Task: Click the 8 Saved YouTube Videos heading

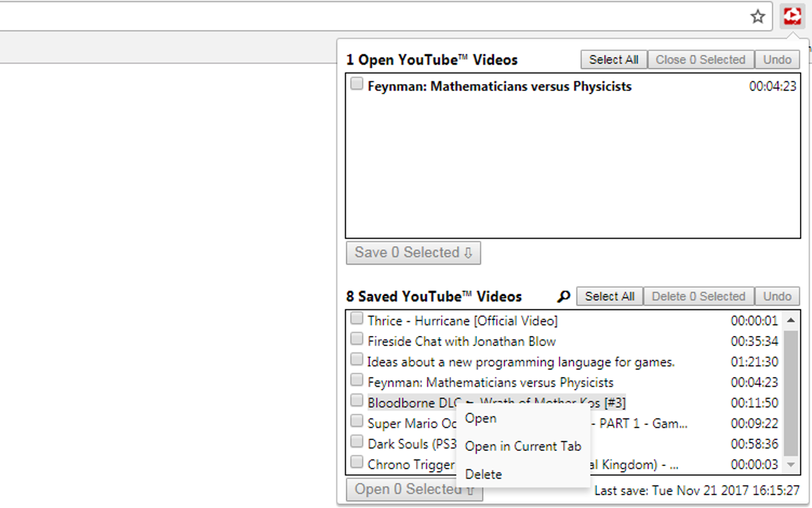Action: point(434,297)
